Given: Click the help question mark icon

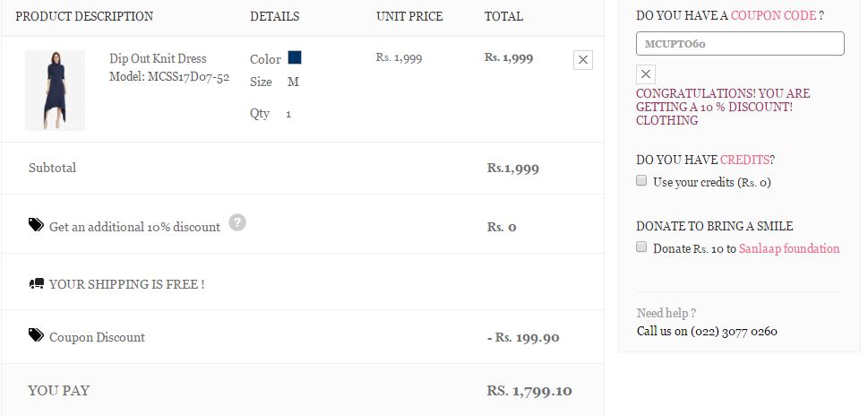Looking at the screenshot, I should 236,222.
